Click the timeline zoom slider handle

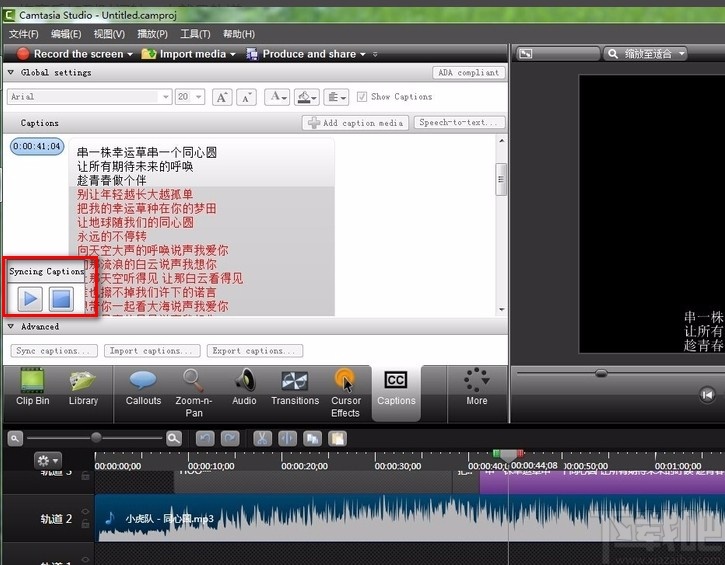pos(96,437)
